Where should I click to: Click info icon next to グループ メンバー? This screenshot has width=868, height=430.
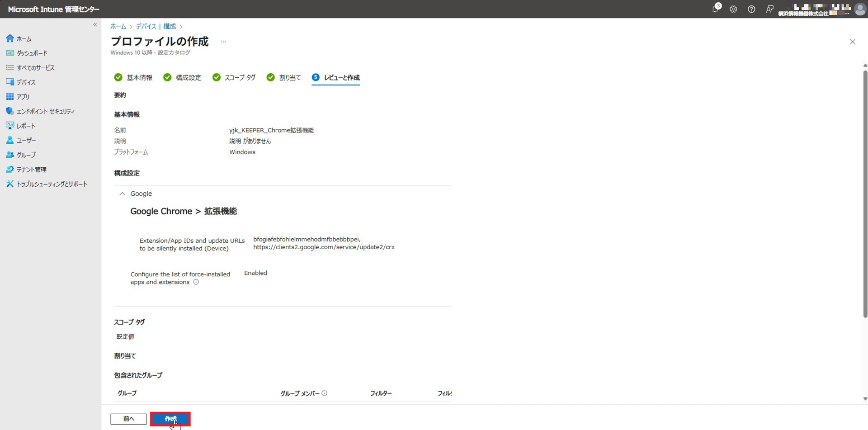pyautogui.click(x=325, y=393)
